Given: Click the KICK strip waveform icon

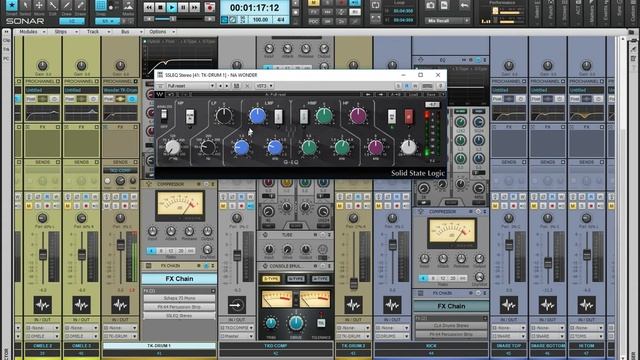Looking at the screenshot, I should click(x=392, y=305).
